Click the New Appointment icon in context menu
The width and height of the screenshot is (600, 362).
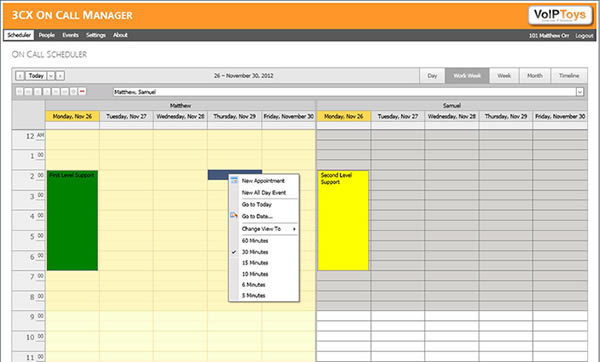[x=234, y=181]
